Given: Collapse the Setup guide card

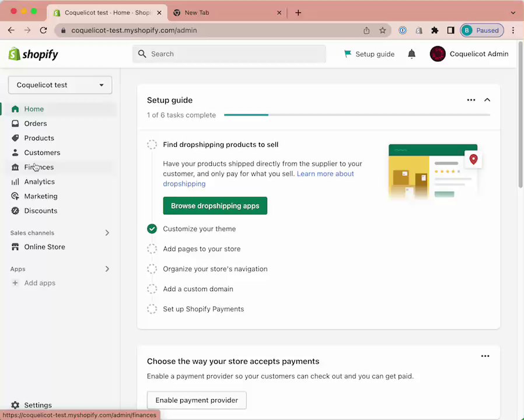Looking at the screenshot, I should [x=487, y=100].
